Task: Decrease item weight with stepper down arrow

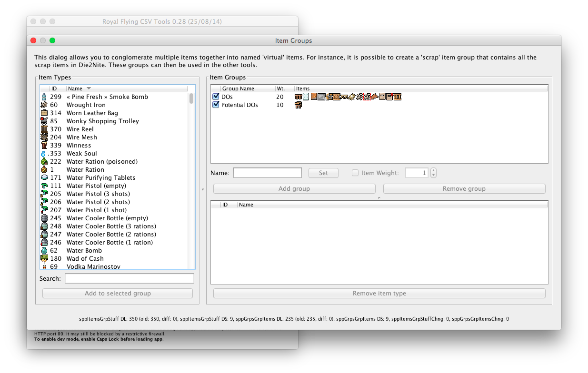Action: point(433,176)
